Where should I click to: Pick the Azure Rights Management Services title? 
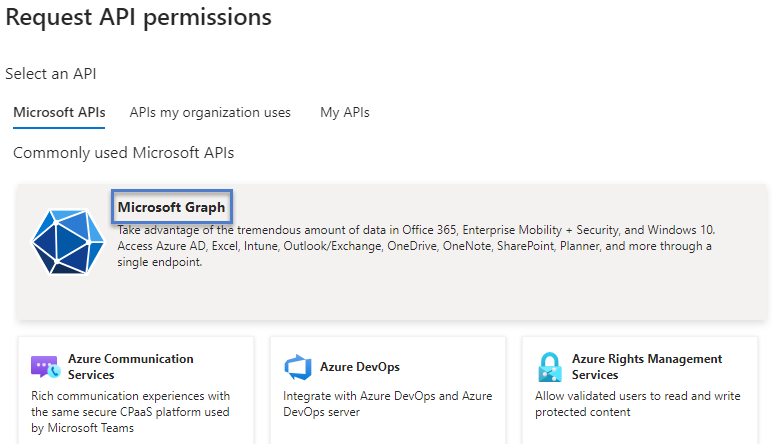click(646, 366)
